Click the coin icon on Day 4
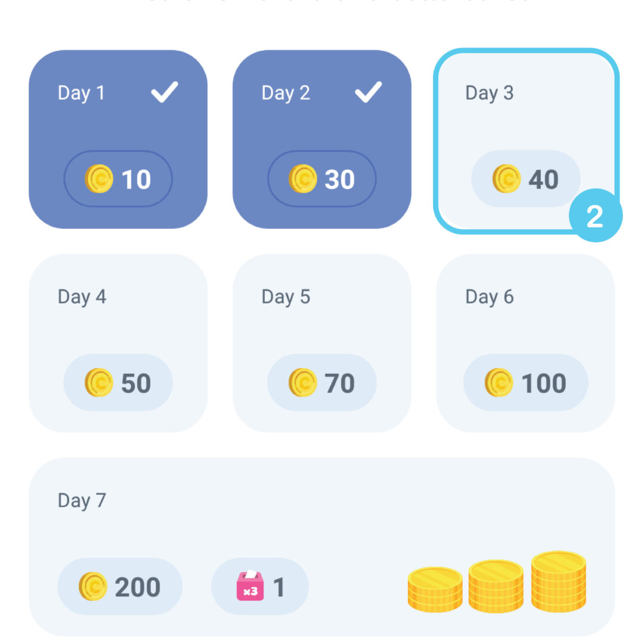644x644 pixels. (99, 383)
